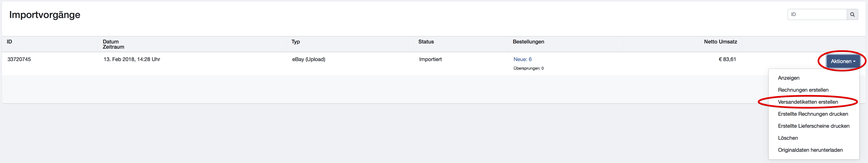Choose Erstellte Lieferscheine drucken
The width and height of the screenshot is (868, 163).
(813, 126)
